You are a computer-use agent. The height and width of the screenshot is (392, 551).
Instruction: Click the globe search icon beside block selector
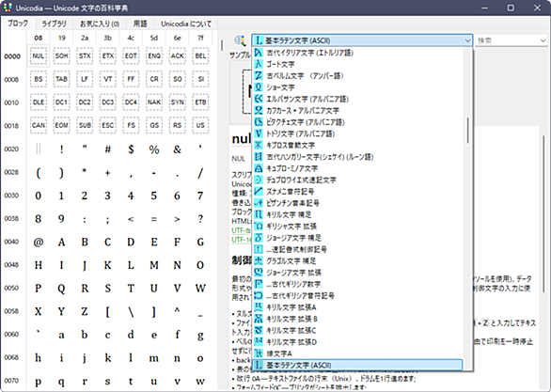[241, 40]
